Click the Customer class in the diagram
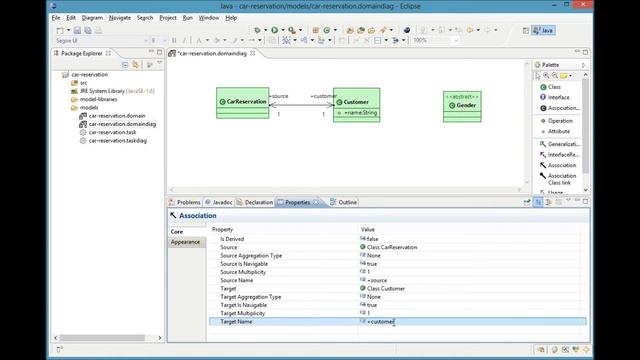The height and width of the screenshot is (360, 640). (x=356, y=105)
